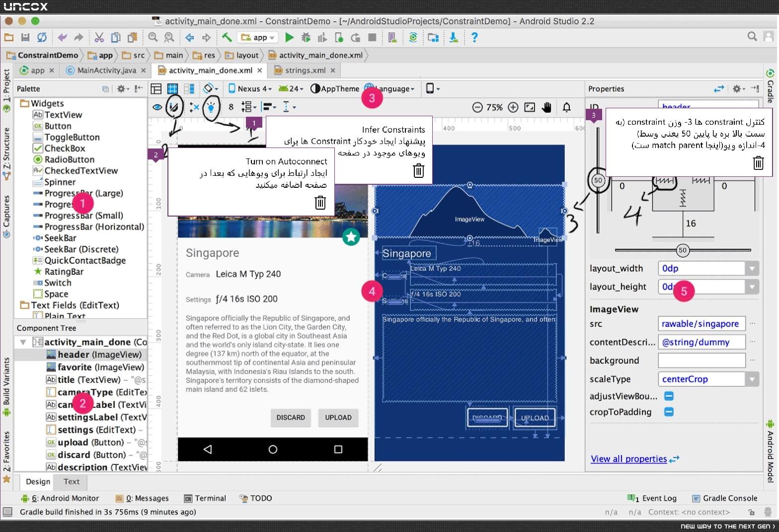The width and height of the screenshot is (779, 532).
Task: Open Properties panel gear settings icon
Action: tap(738, 88)
